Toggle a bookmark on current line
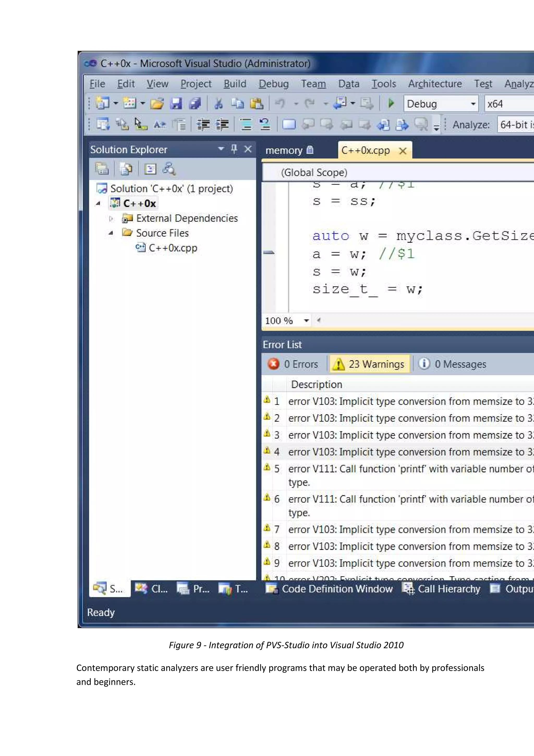 coord(289,124)
